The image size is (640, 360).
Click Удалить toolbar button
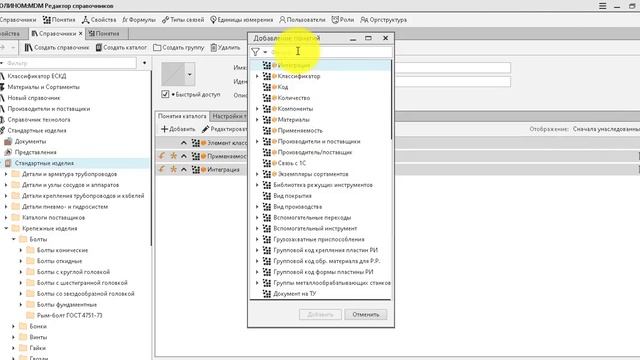(225, 47)
